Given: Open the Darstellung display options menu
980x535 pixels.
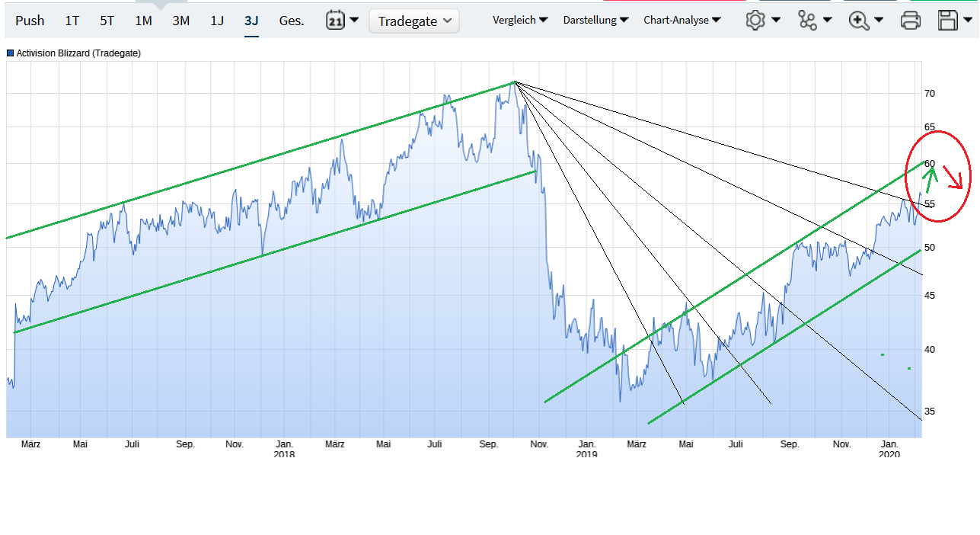Looking at the screenshot, I should pos(595,20).
